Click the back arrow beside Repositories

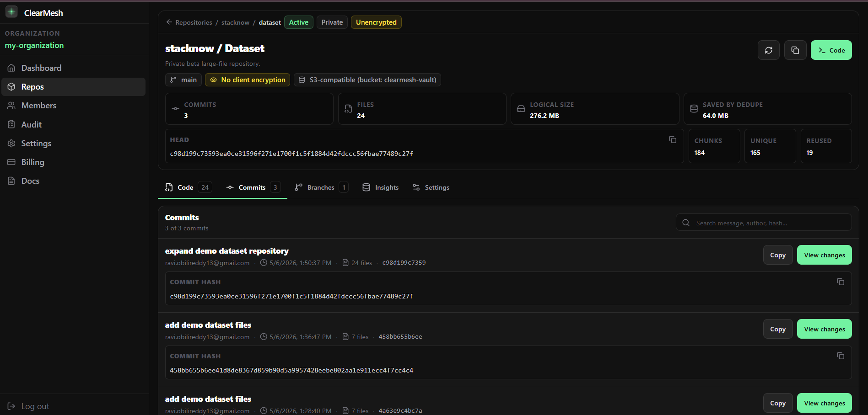pos(169,22)
